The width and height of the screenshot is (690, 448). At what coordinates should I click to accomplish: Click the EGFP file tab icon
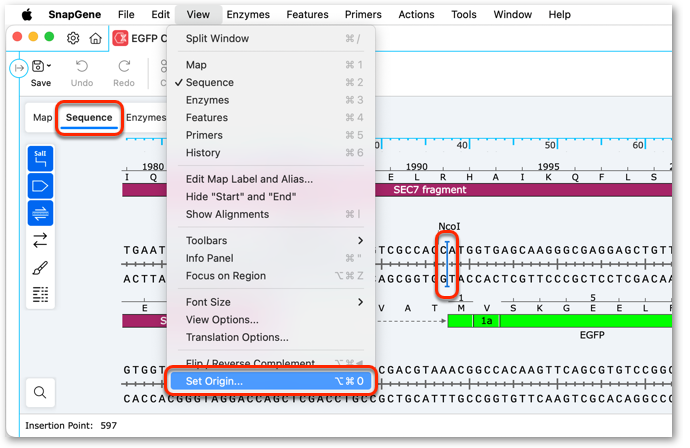pos(120,38)
